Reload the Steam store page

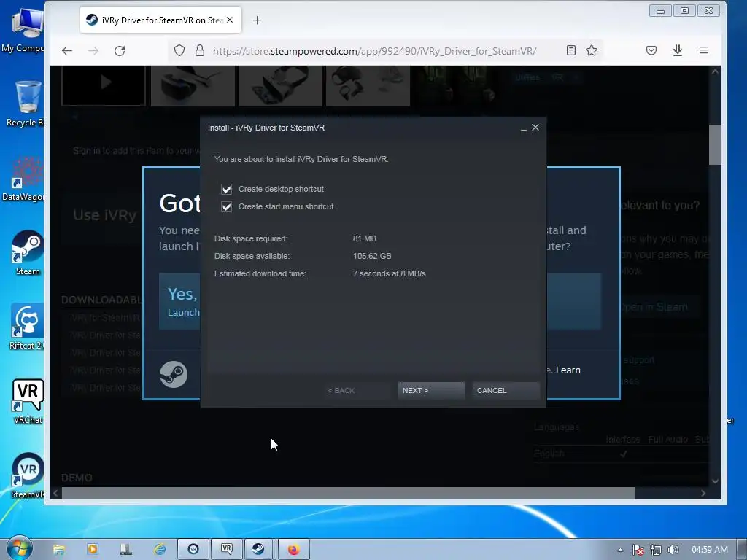point(120,50)
